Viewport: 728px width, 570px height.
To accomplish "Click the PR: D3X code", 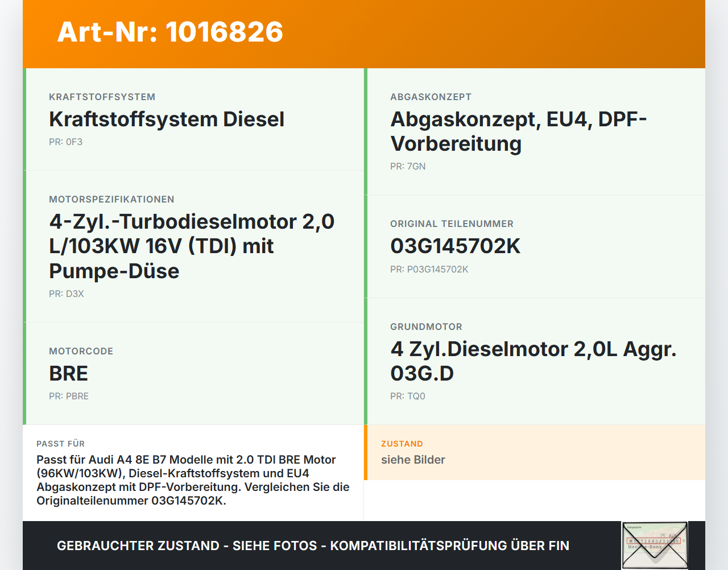I will tap(67, 294).
